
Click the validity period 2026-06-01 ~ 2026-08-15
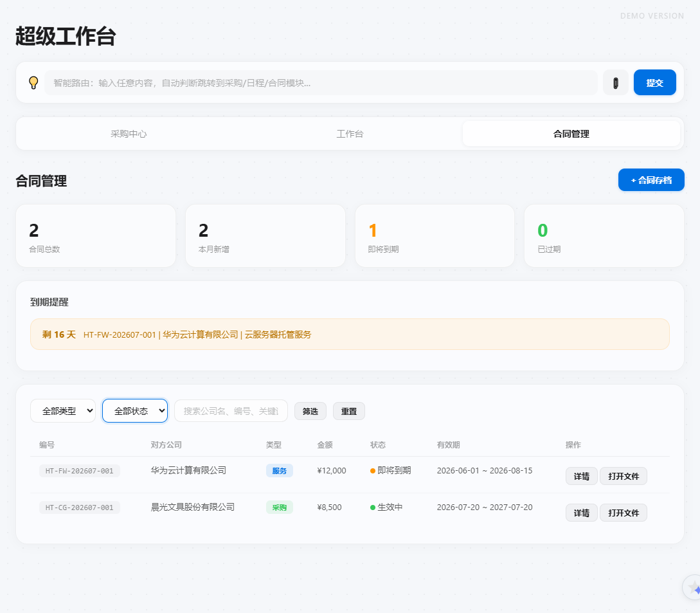tap(485, 470)
